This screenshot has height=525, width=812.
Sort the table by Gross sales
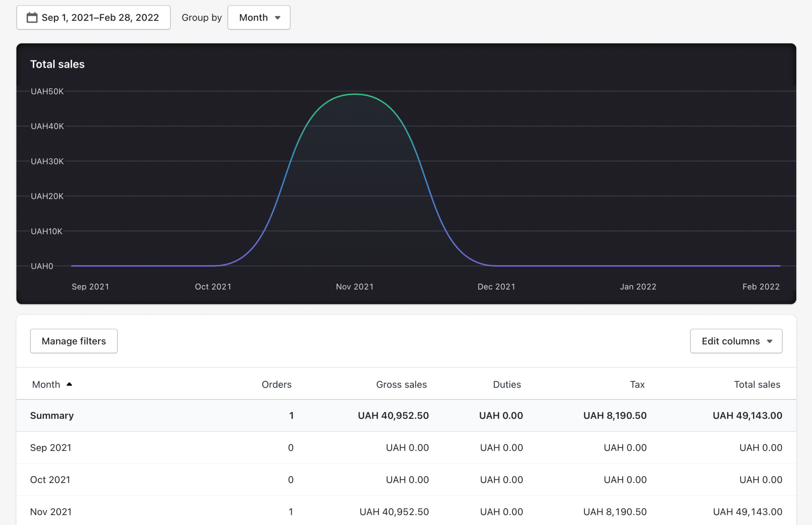401,384
